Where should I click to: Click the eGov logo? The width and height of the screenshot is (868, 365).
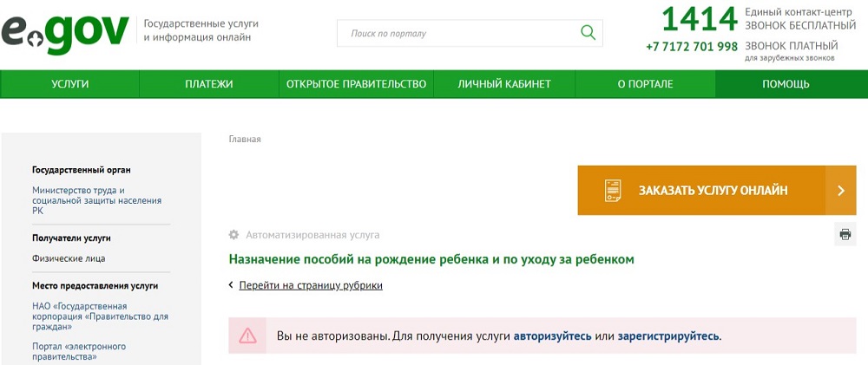(x=65, y=33)
